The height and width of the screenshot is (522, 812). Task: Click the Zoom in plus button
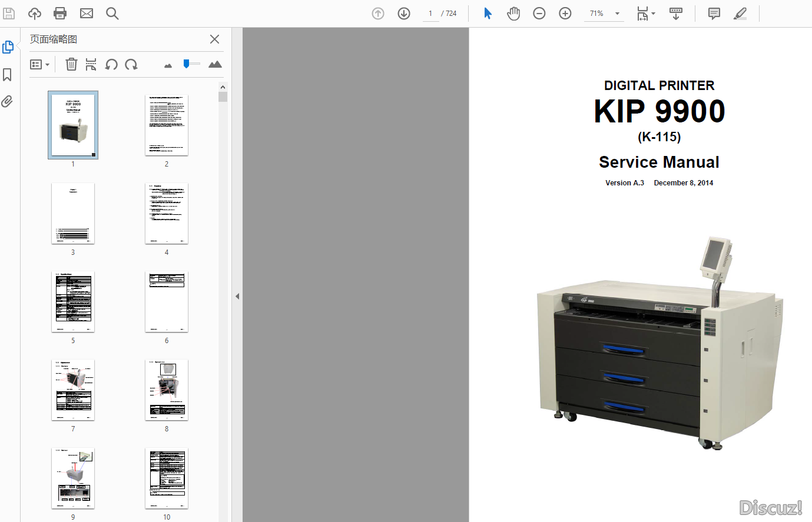coord(565,14)
